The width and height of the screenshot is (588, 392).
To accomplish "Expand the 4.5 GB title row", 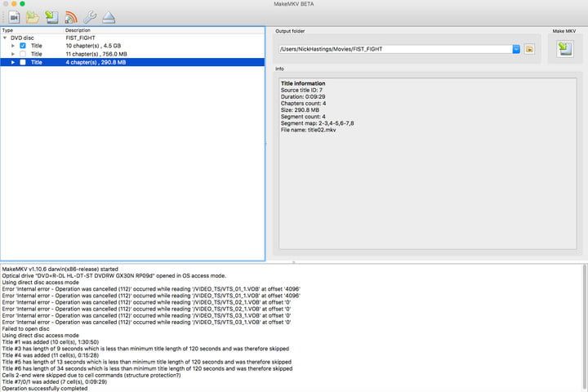I will pyautogui.click(x=13, y=46).
